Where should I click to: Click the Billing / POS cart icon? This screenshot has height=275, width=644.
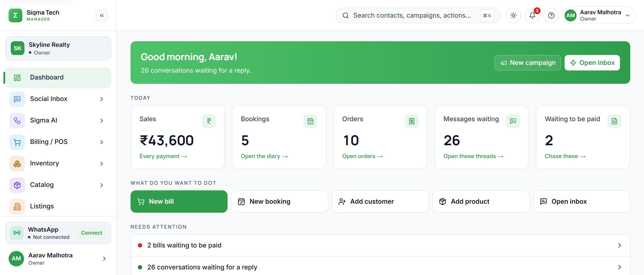[17, 142]
